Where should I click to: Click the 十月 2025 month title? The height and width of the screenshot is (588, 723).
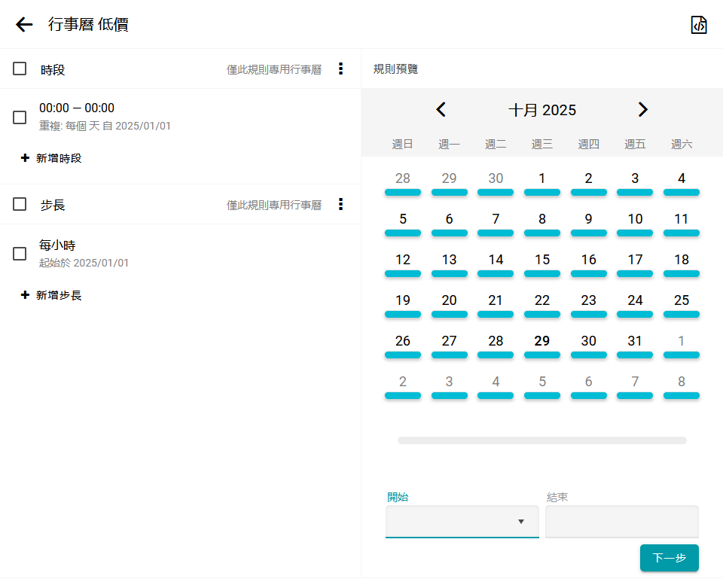541,110
